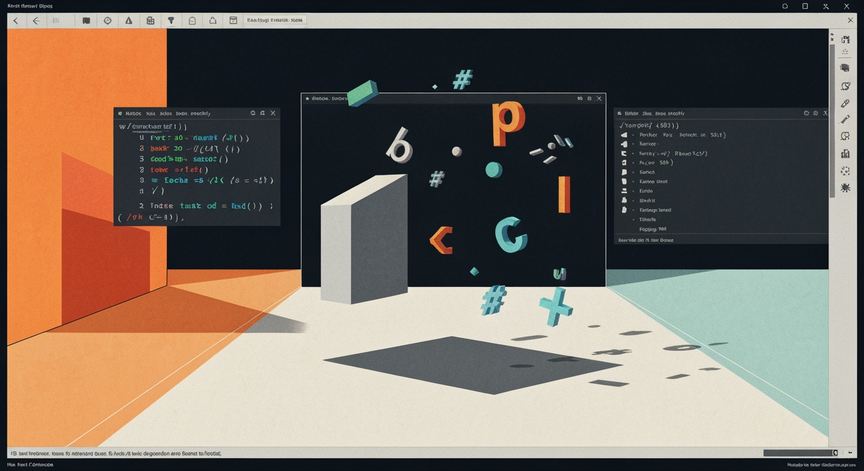Click the solid square toolbar icon

(87, 20)
